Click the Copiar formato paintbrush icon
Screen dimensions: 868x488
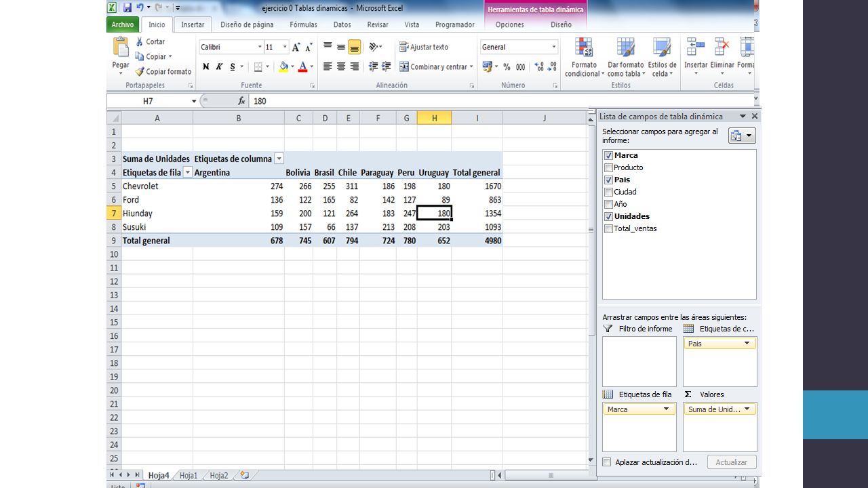pyautogui.click(x=140, y=71)
